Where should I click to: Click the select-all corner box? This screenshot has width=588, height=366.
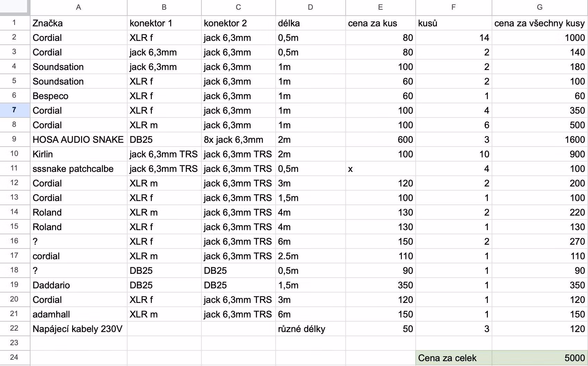point(14,7)
